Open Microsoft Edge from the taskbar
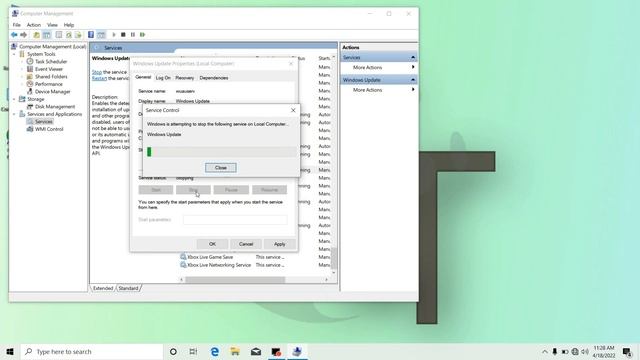The width and height of the screenshot is (640, 360). tap(214, 351)
